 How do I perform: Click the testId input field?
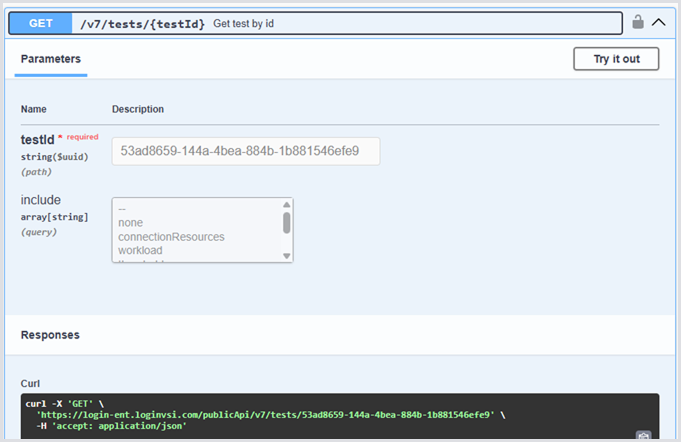pos(246,151)
